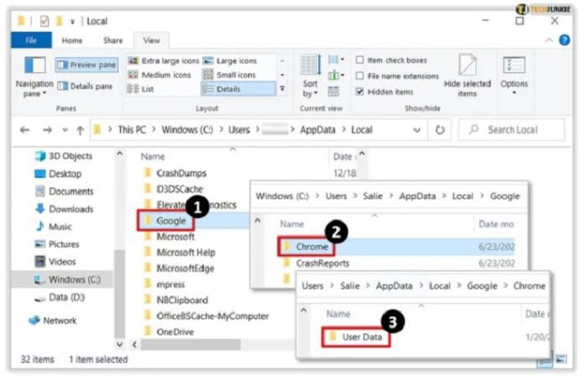The height and width of the screenshot is (381, 588).
Task: Select Network in navigation pane
Action: pyautogui.click(x=53, y=321)
